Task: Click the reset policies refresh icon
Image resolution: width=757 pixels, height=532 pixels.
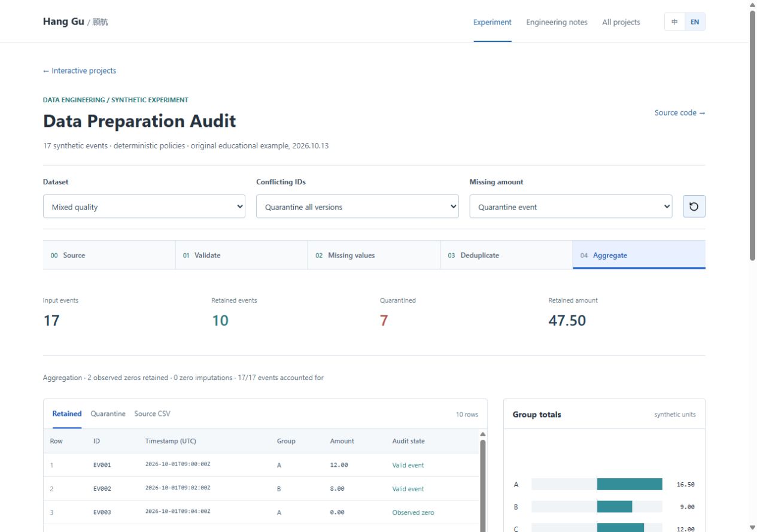Action: 694,206
